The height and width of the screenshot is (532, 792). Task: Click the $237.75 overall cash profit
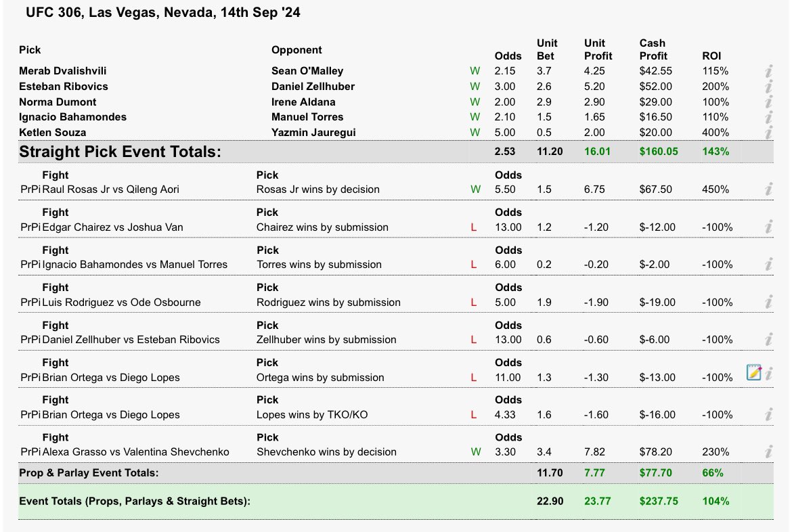[x=659, y=501]
